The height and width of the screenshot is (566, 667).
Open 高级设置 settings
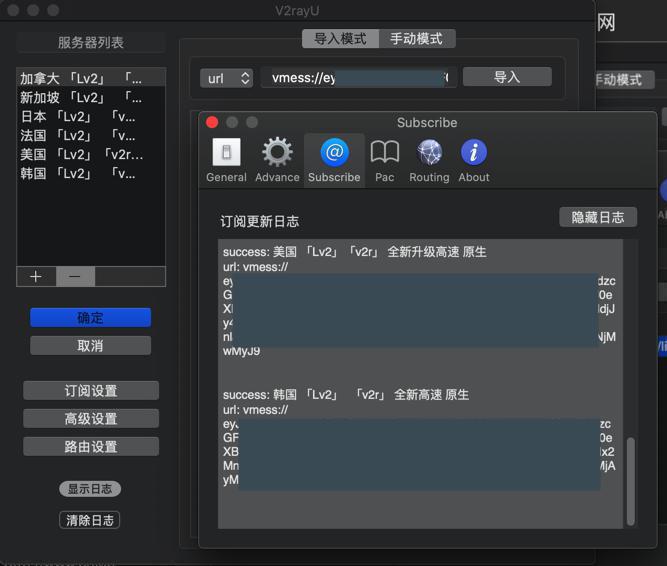(x=91, y=418)
